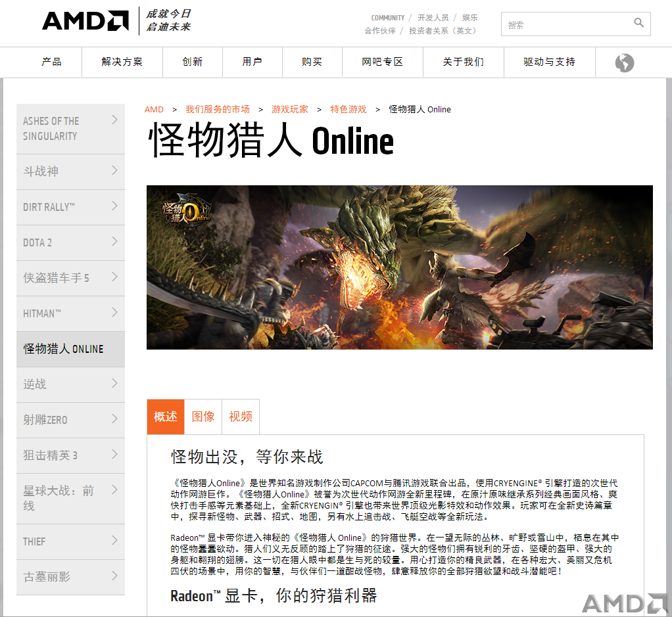
Task: Open the 开发人员 link
Action: (433, 18)
